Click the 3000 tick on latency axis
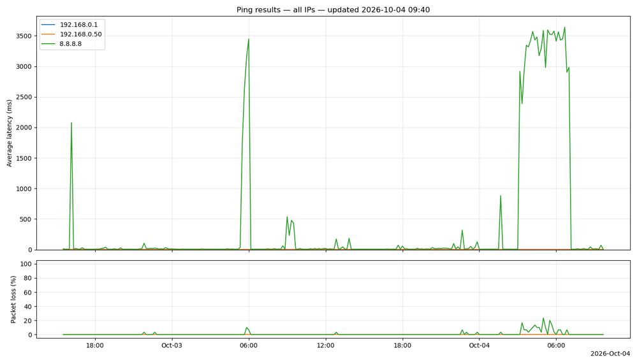The height and width of the screenshot is (364, 637). [24, 67]
